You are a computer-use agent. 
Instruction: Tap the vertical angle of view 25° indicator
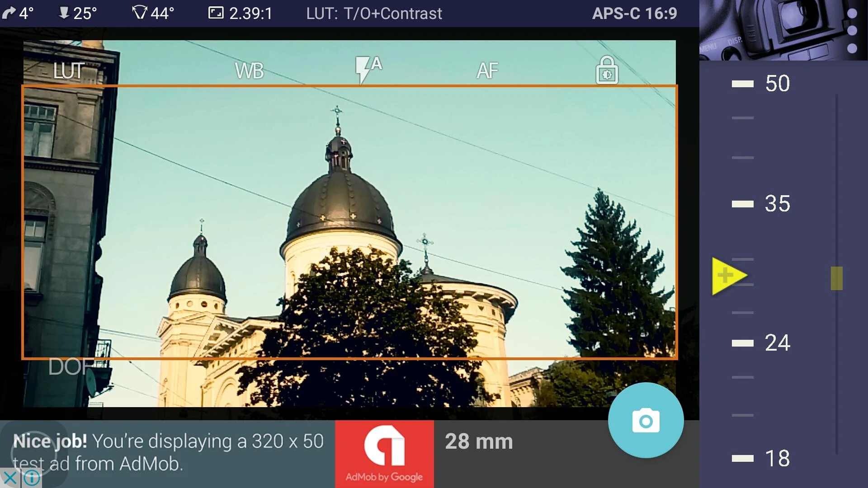tap(78, 13)
